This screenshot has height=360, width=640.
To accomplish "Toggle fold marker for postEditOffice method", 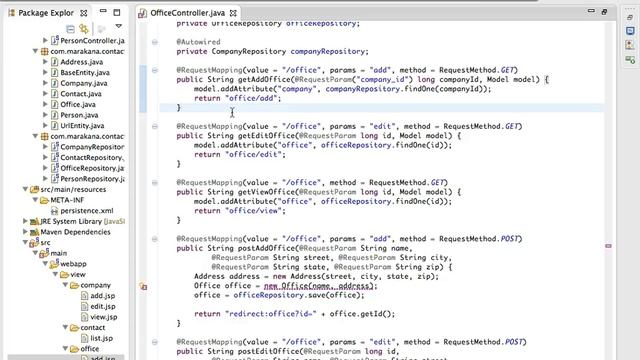I will click(155, 342).
